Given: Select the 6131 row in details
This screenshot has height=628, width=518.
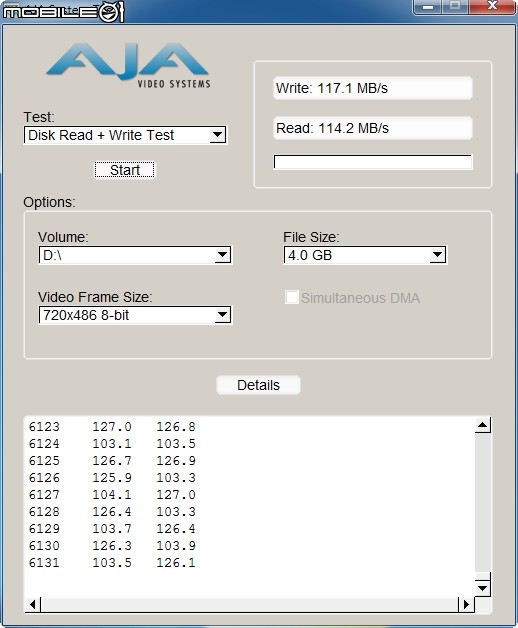Looking at the screenshot, I should coord(112,563).
